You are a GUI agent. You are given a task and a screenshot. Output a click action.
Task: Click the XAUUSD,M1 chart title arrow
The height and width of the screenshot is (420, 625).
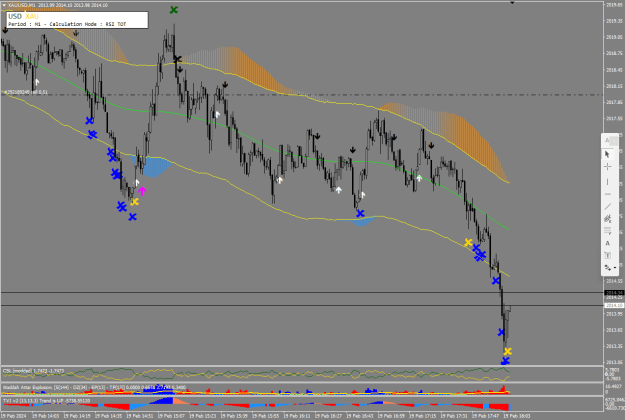(x=4, y=5)
